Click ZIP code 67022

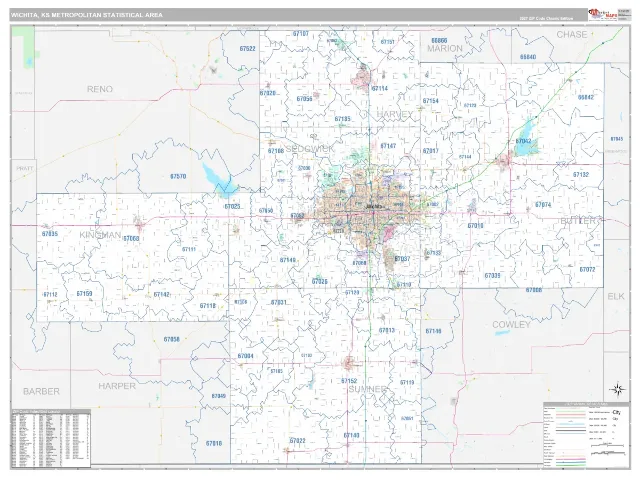click(x=297, y=441)
